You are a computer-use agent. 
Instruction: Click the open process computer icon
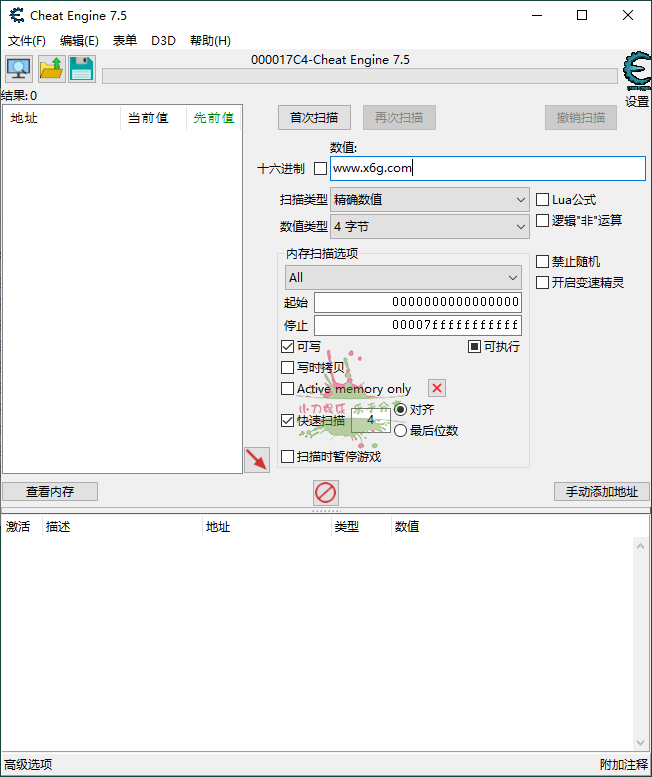point(19,69)
